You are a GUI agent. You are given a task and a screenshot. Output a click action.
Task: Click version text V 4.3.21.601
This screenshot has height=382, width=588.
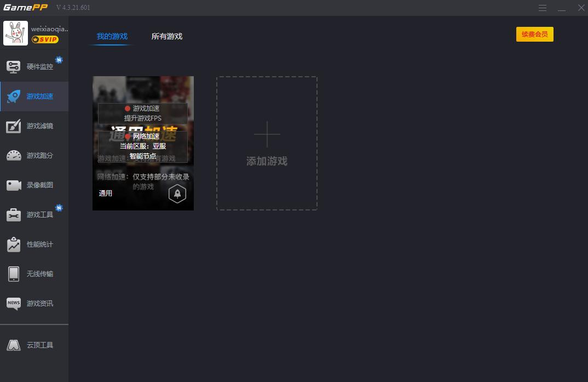[x=73, y=8]
